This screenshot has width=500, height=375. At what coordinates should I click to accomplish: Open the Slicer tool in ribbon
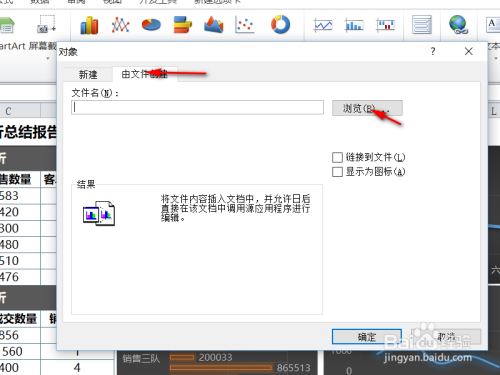click(422, 25)
